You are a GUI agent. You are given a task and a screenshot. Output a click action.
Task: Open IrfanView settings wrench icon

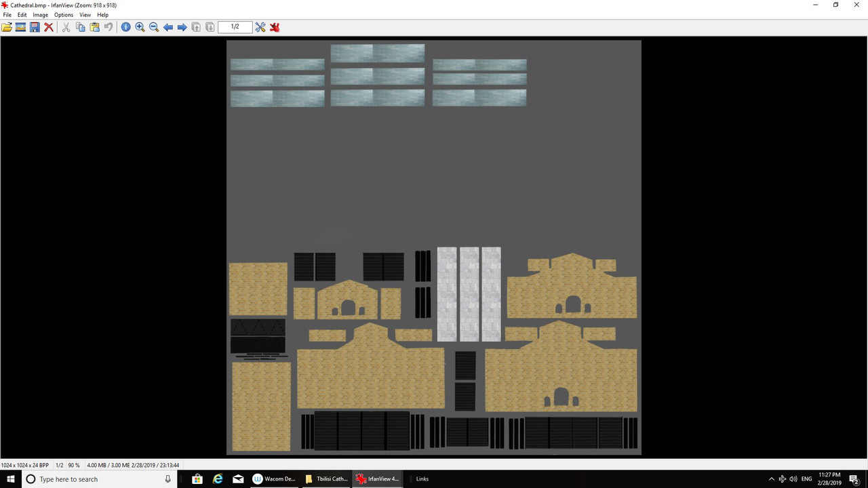(x=260, y=27)
